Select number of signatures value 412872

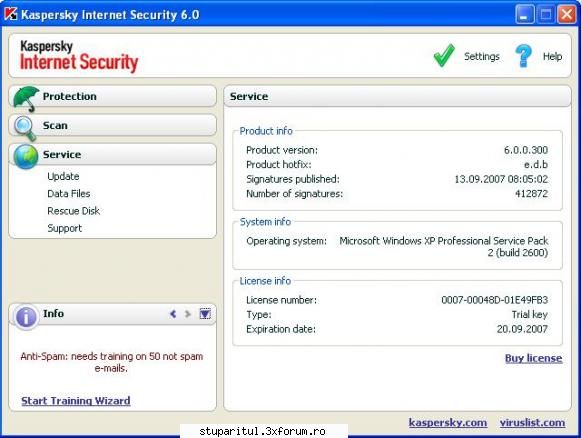pos(531,194)
